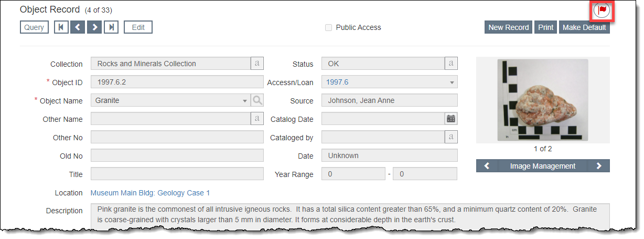This screenshot has width=644, height=239.
Task: Show next image in Image Management
Action: pos(599,166)
